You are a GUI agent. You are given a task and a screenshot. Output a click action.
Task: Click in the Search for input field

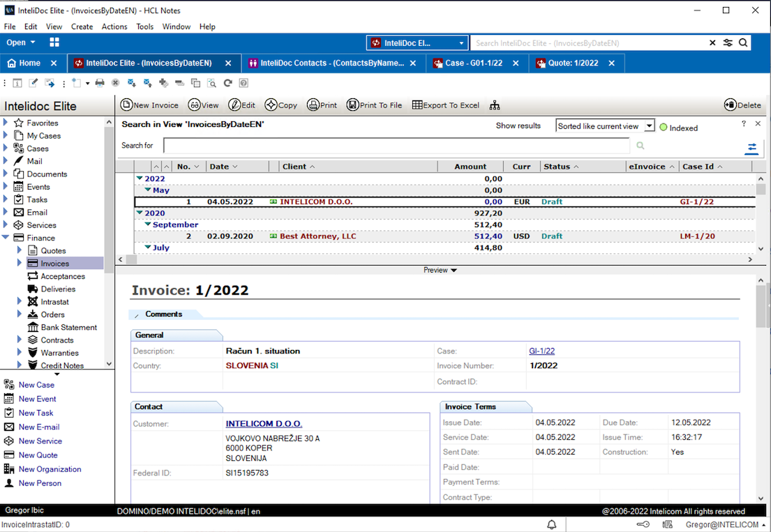click(396, 146)
